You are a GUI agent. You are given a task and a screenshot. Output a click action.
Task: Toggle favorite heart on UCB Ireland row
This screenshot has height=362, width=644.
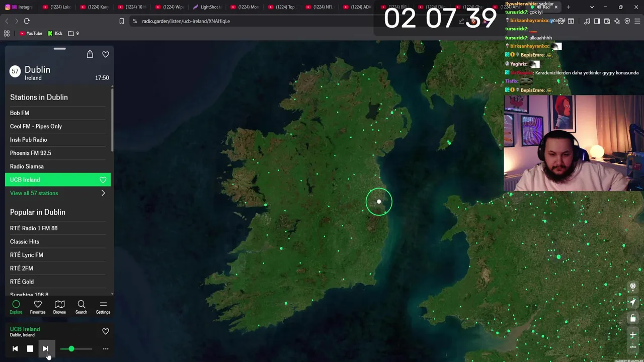pos(103,179)
